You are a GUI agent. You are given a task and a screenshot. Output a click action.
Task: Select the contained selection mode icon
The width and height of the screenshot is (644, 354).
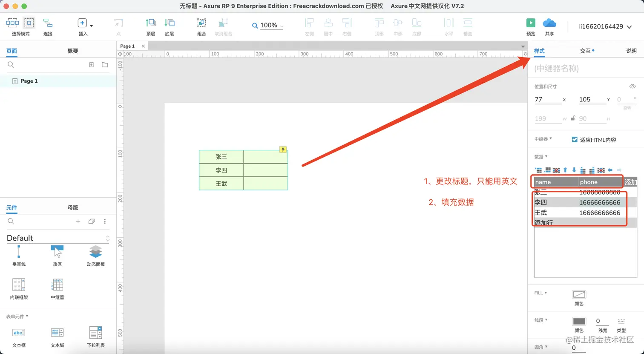click(x=29, y=23)
